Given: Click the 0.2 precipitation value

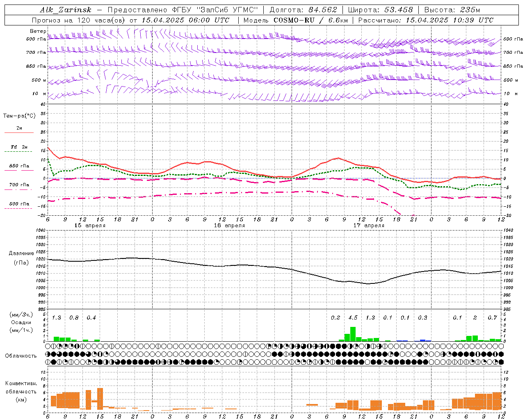Looking at the screenshot, I should click(x=336, y=317).
